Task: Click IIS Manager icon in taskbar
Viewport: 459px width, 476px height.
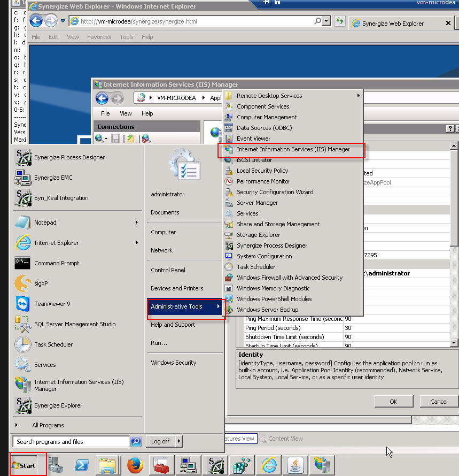Action: coord(322,465)
